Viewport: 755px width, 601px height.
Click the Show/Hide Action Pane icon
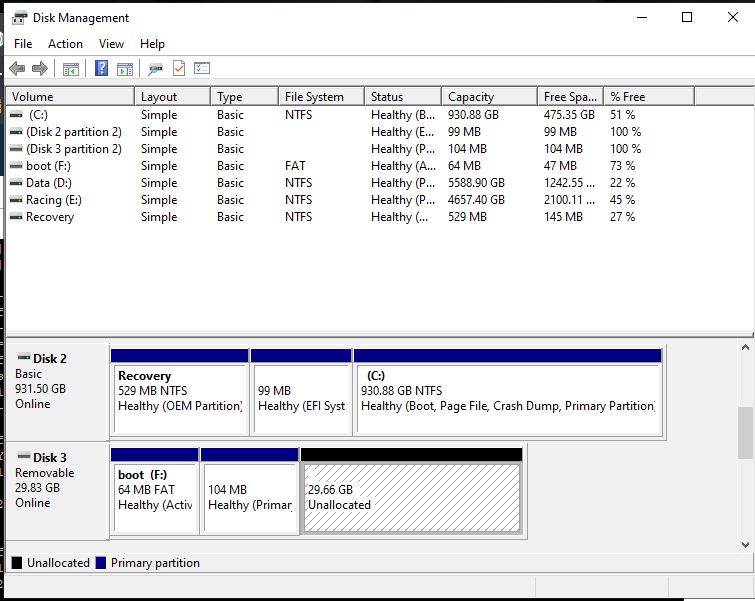pyautogui.click(x=125, y=69)
